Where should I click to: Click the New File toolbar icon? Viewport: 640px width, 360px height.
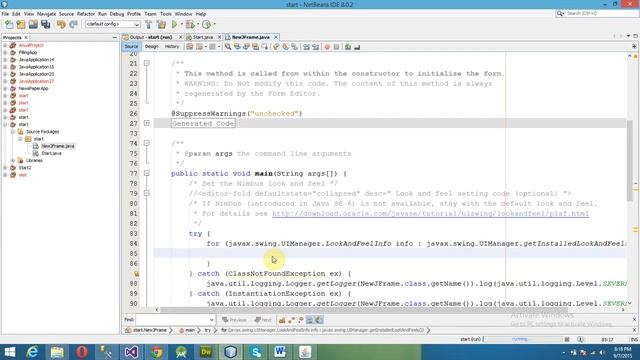tap(9, 24)
